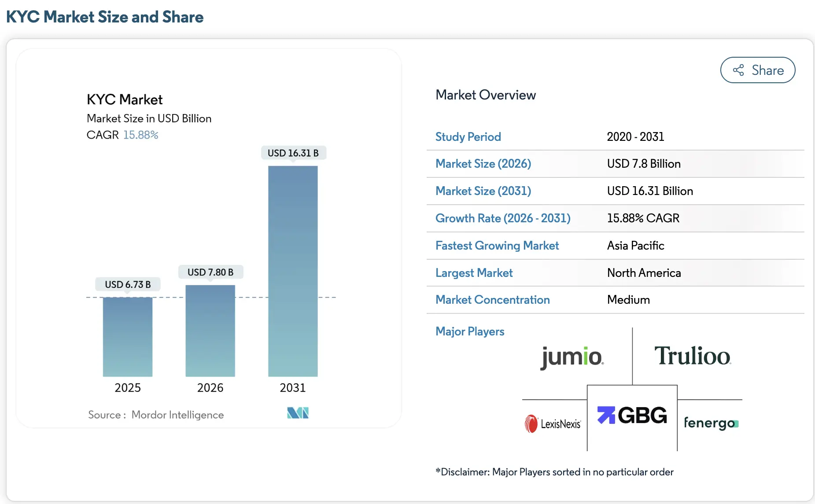Click the Mordor Intelligence logo icon

tap(298, 413)
